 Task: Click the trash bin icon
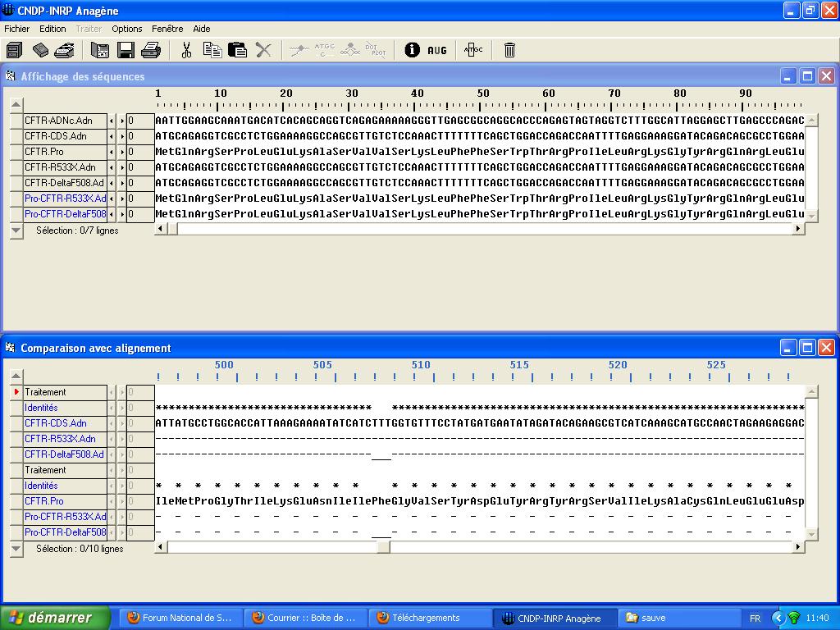(x=509, y=51)
